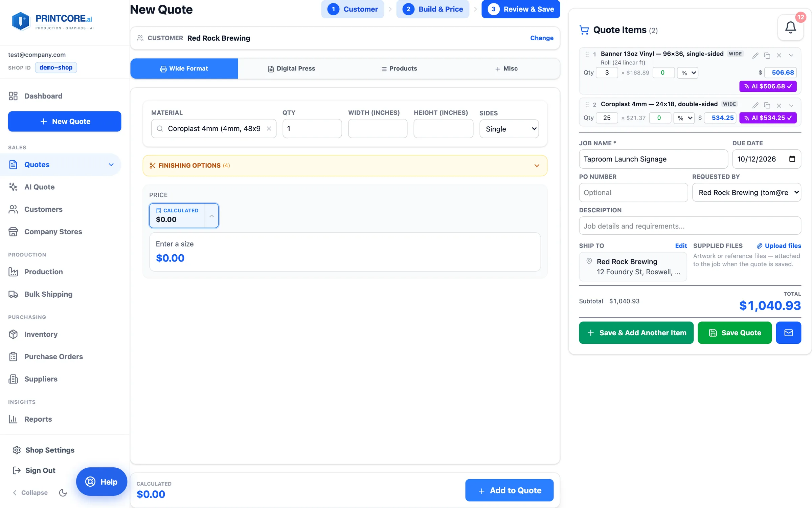The width and height of the screenshot is (812, 508).
Task: Open the notifications bell
Action: coord(790,27)
